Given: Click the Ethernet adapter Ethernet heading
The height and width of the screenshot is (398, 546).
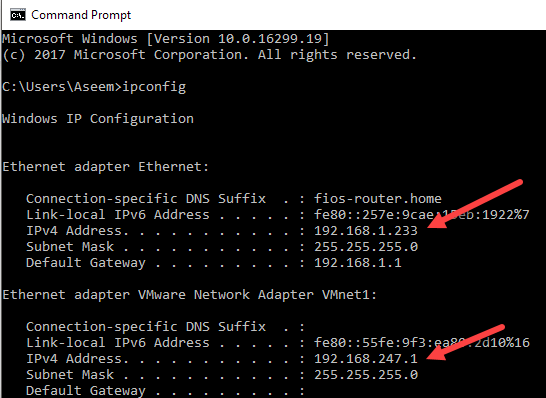Looking at the screenshot, I should (106, 166).
